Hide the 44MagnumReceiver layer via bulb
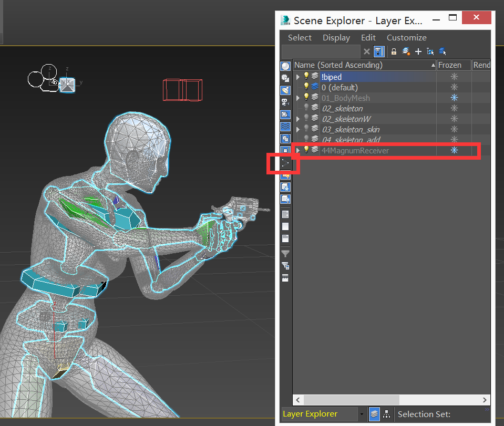 click(306, 149)
